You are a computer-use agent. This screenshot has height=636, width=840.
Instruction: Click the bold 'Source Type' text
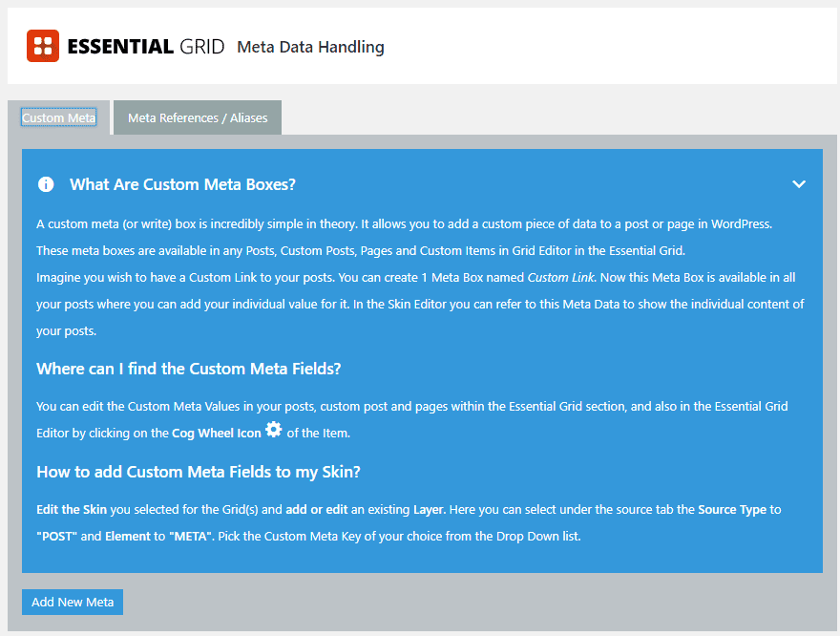732,510
